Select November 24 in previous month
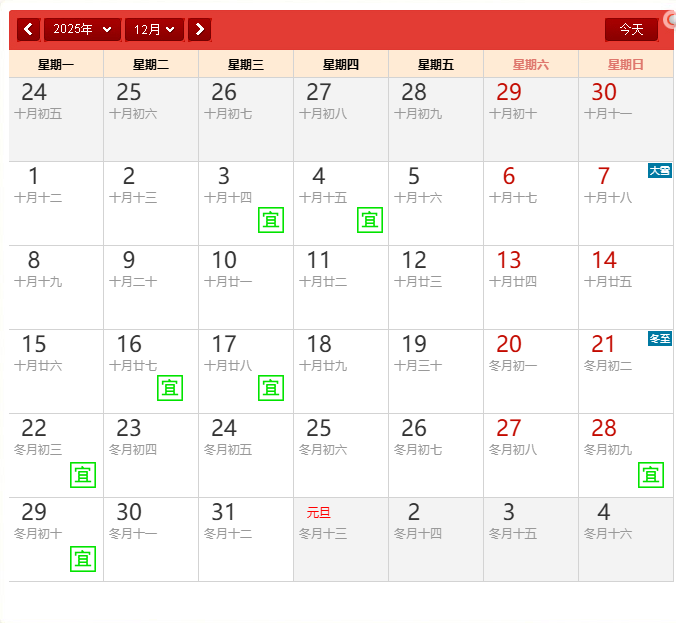676x623 pixels. pos(56,118)
